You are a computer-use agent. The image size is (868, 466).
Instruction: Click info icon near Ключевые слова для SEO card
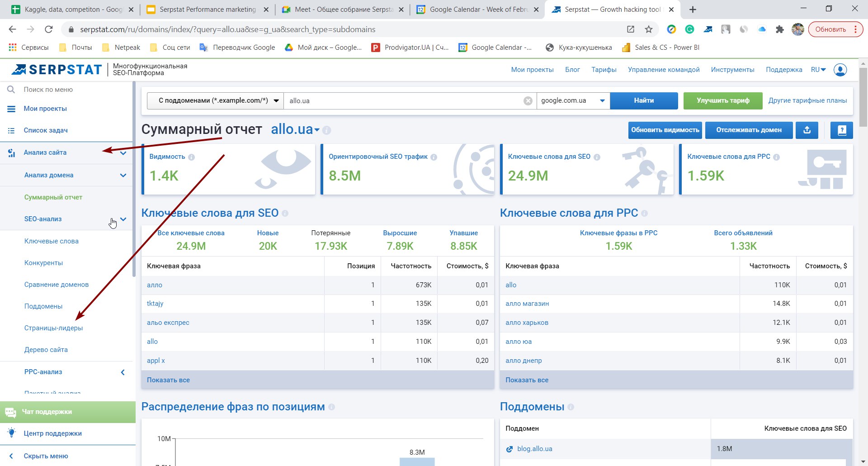pyautogui.click(x=597, y=157)
